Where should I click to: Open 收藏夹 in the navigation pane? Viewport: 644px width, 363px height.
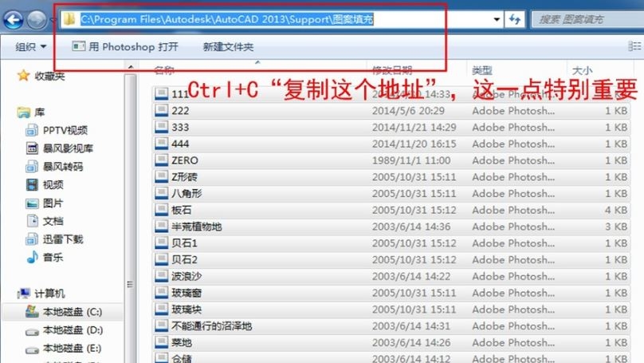pyautogui.click(x=41, y=76)
